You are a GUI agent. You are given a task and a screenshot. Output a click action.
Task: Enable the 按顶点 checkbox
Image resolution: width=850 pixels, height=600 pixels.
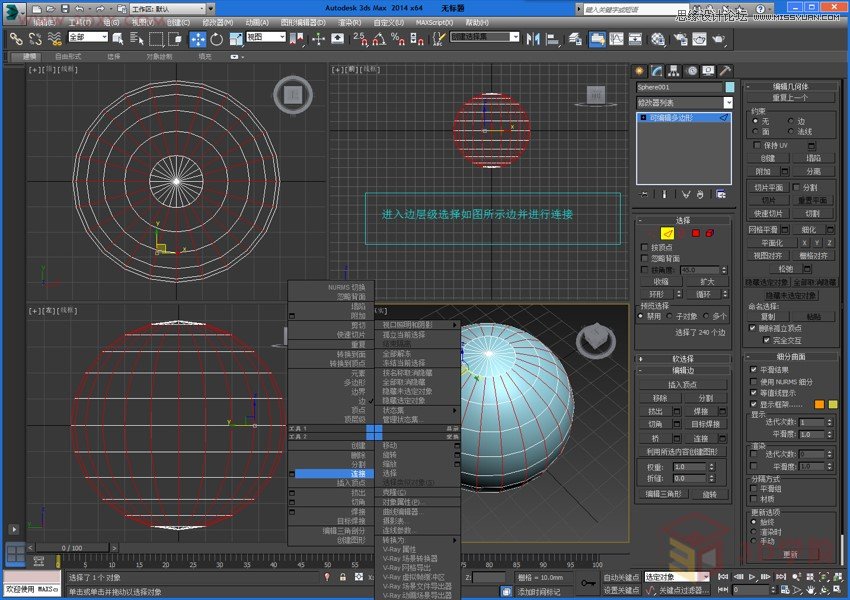coord(644,247)
